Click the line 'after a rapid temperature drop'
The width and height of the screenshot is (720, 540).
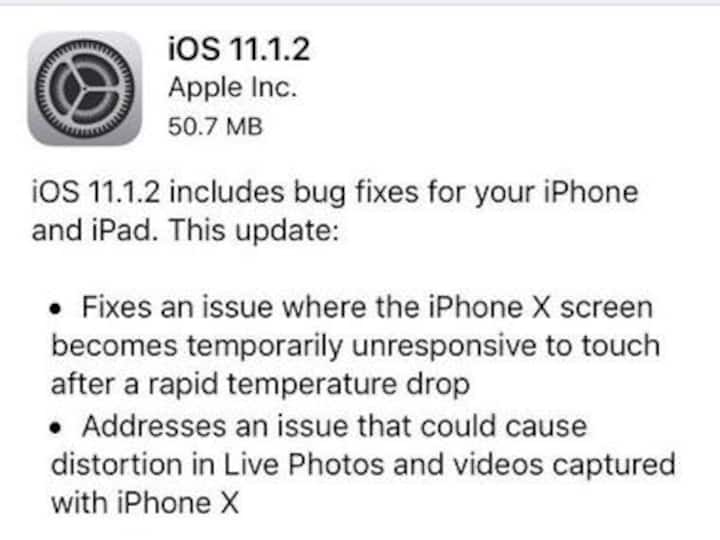260,385
